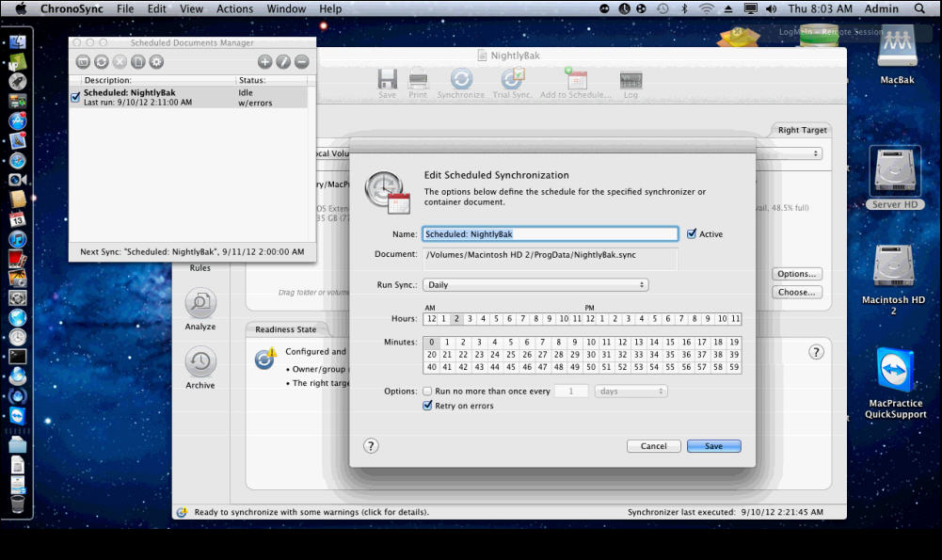Click the plus icon in Scheduled Documents Manager
Image resolution: width=942 pixels, height=560 pixels.
264,61
